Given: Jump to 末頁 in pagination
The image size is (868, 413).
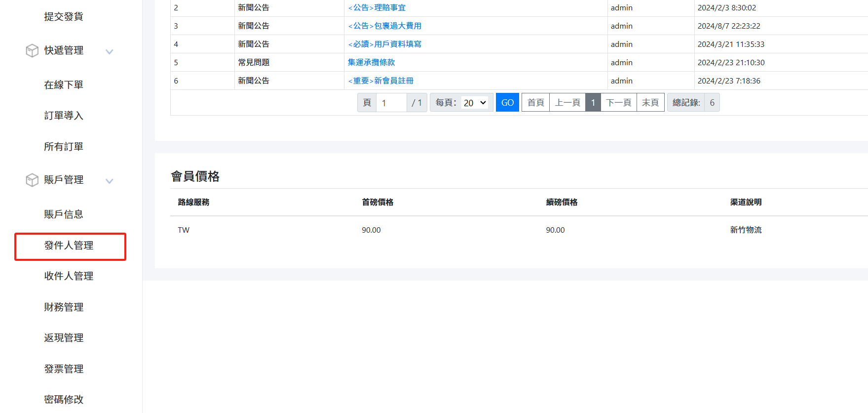Looking at the screenshot, I should pos(650,103).
